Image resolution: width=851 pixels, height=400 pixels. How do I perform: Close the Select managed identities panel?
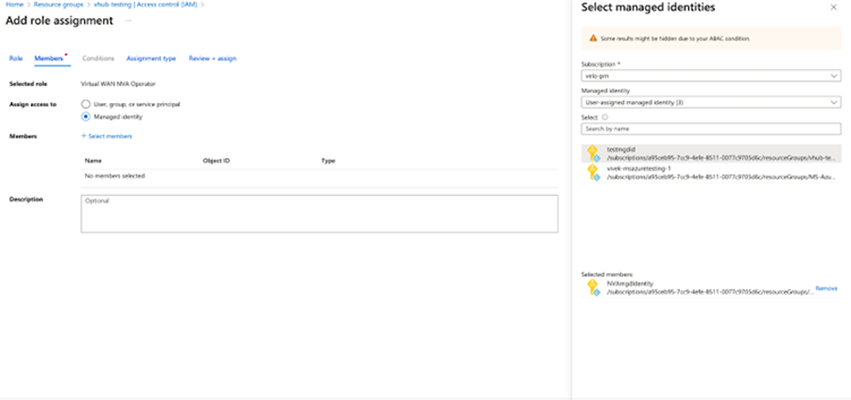coord(834,7)
